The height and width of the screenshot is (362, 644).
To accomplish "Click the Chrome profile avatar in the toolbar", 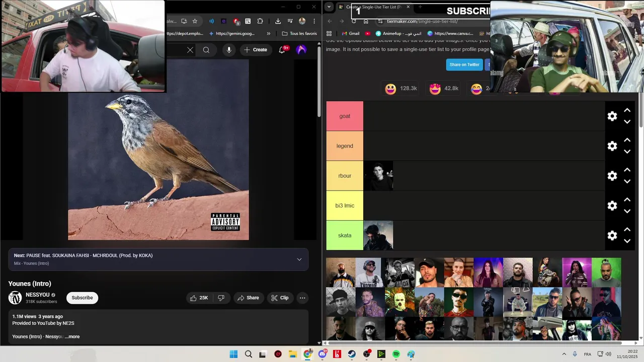I will (x=302, y=21).
